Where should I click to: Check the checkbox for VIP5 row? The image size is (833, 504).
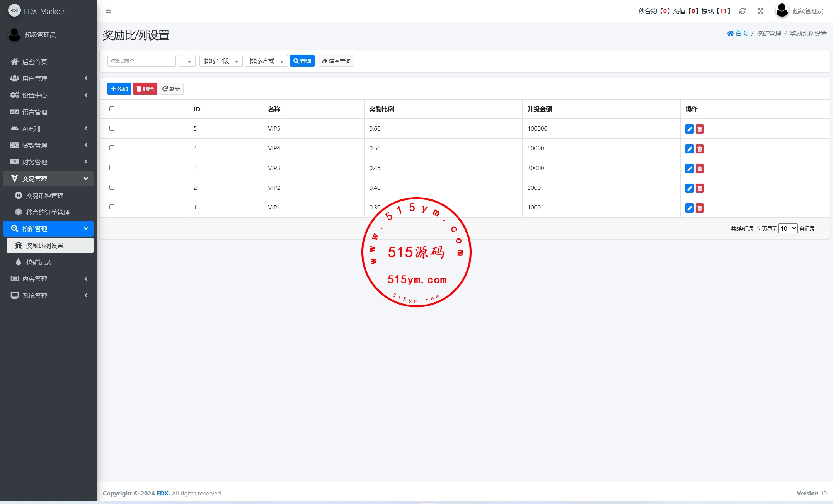[x=112, y=128]
